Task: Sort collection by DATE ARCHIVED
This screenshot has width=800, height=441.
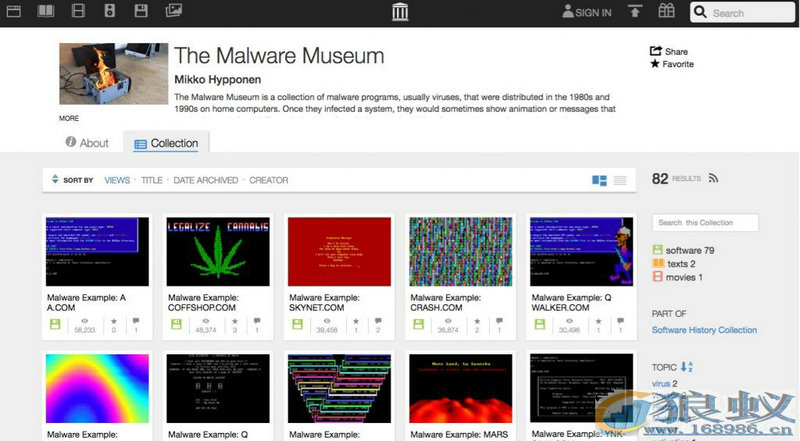Action: pyautogui.click(x=205, y=180)
